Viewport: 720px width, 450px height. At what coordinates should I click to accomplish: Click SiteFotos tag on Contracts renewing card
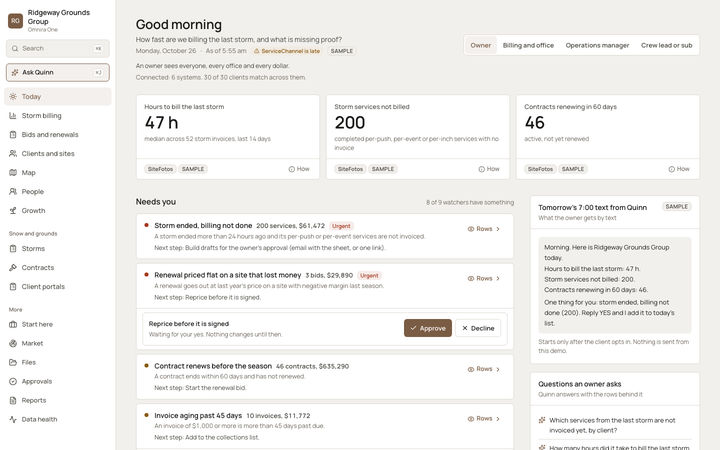pos(540,169)
